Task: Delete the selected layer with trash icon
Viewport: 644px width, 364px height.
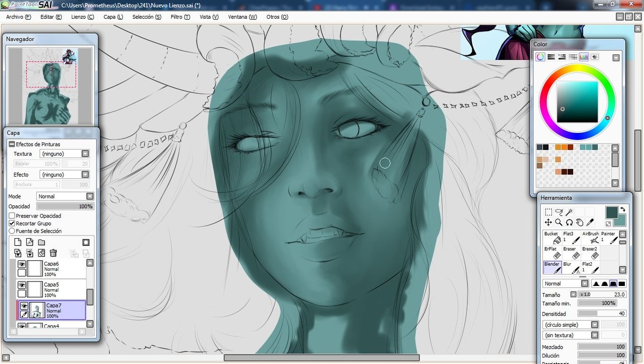Action: 53,253
